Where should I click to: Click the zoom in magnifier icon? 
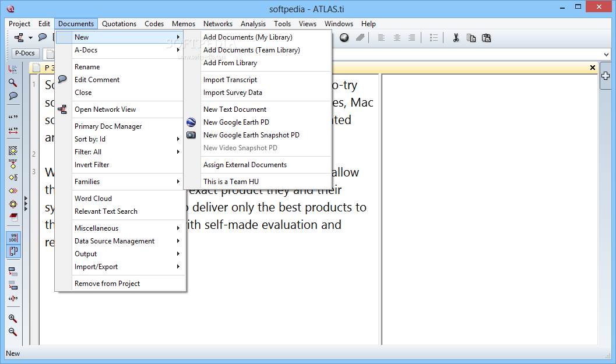tap(13, 319)
